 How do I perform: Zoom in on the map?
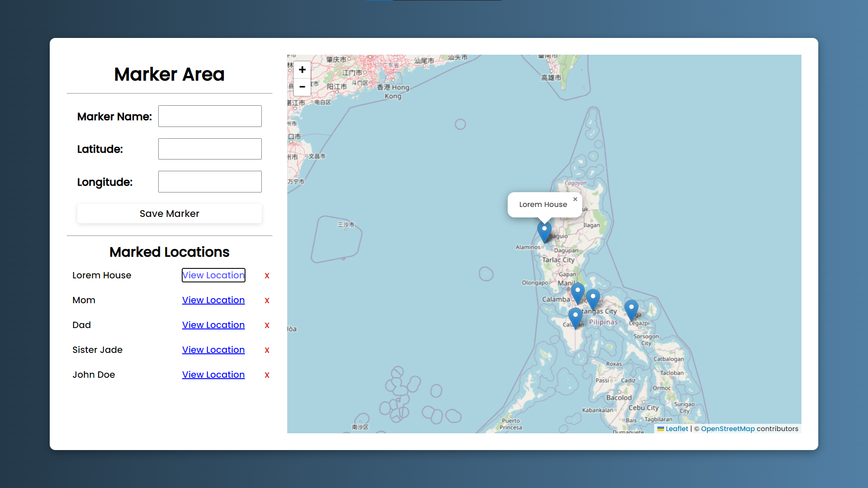tap(302, 70)
